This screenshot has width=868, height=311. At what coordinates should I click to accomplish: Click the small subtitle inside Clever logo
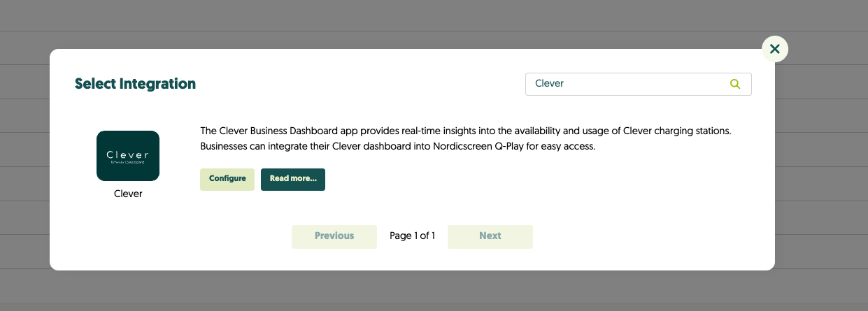point(127,162)
